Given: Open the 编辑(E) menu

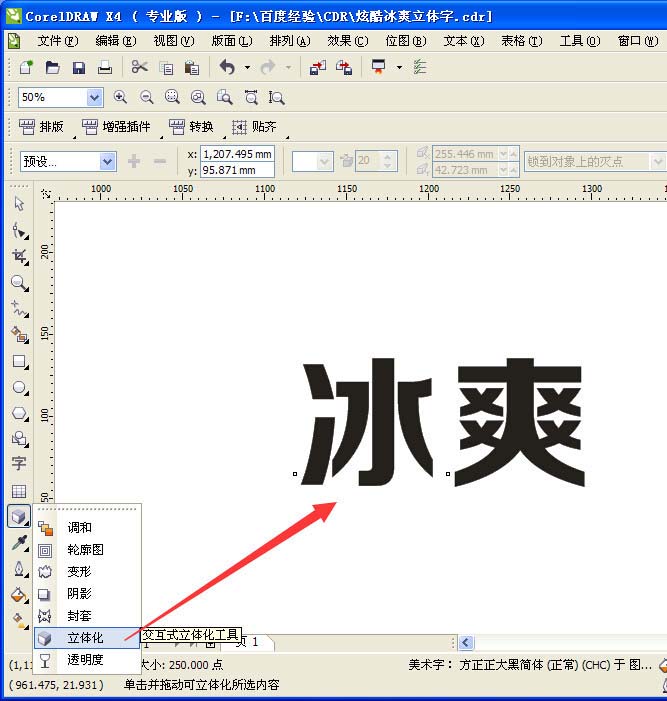Looking at the screenshot, I should [116, 41].
